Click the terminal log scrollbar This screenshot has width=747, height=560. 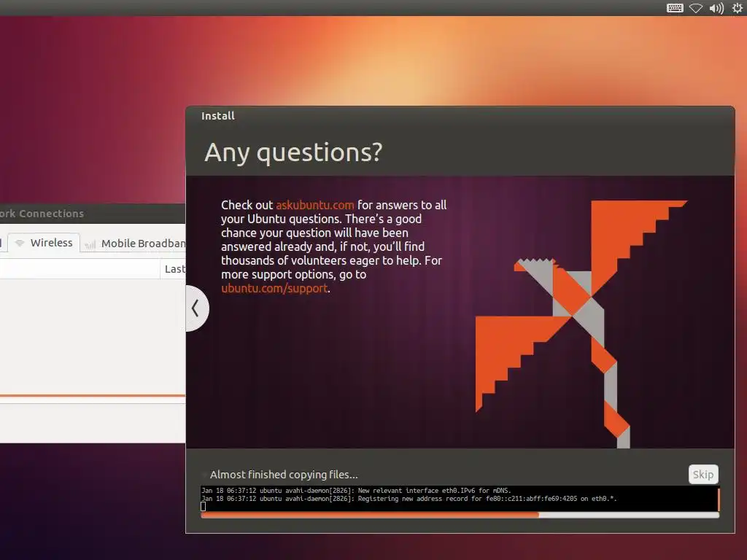[719, 499]
